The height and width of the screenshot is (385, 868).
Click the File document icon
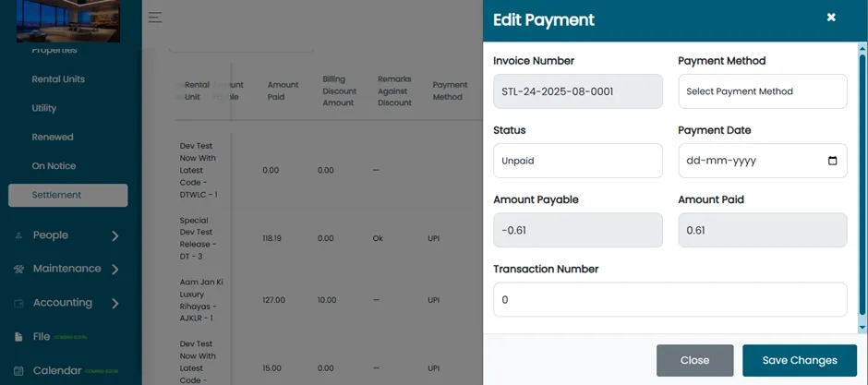[18, 337]
